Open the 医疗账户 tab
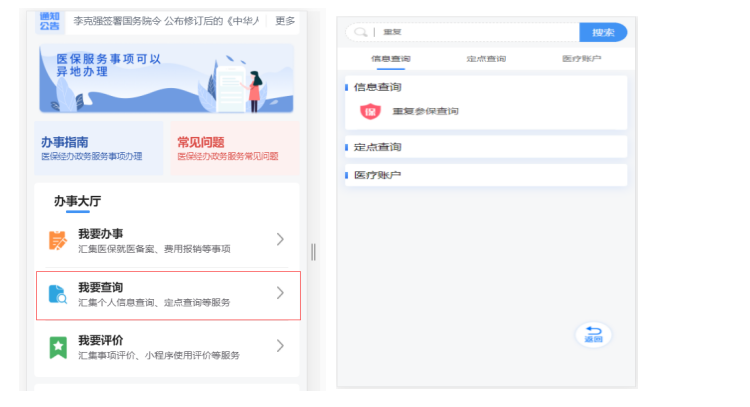The height and width of the screenshot is (407, 750). coord(582,60)
